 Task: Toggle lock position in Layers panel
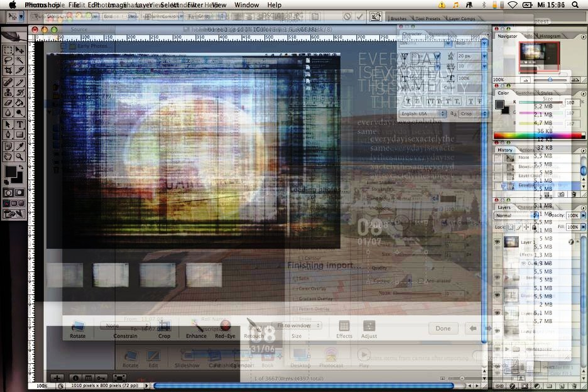click(526, 227)
